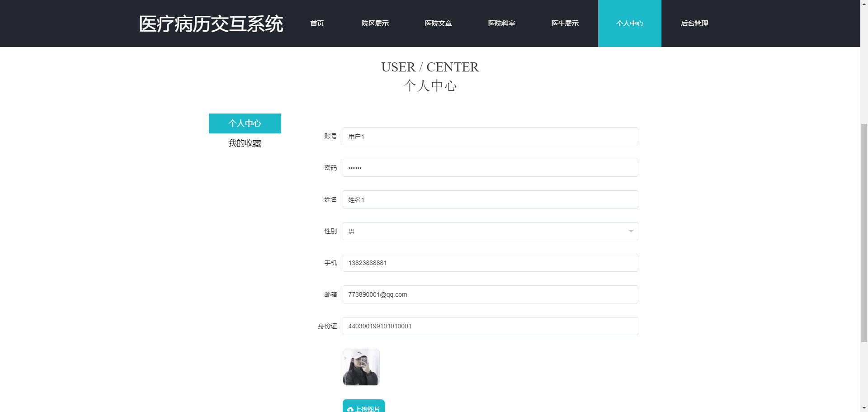
Task: Click the 密码 field label
Action: pos(330,168)
